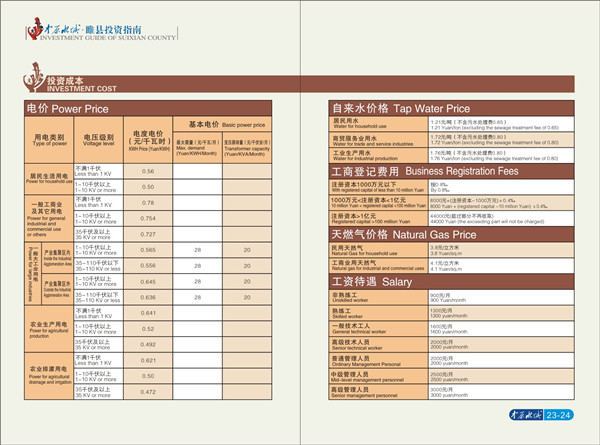Click the emblem icon beside 投资成本 heading
This screenshot has width=600, height=445.
click(x=34, y=77)
